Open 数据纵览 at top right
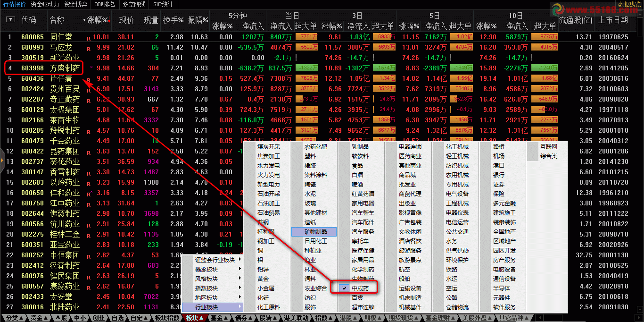 [630, 4]
